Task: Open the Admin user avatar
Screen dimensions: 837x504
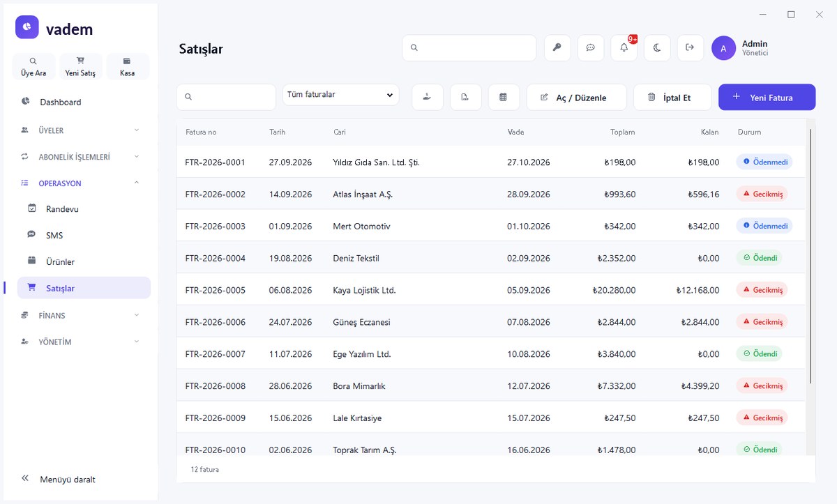Action: click(x=723, y=48)
